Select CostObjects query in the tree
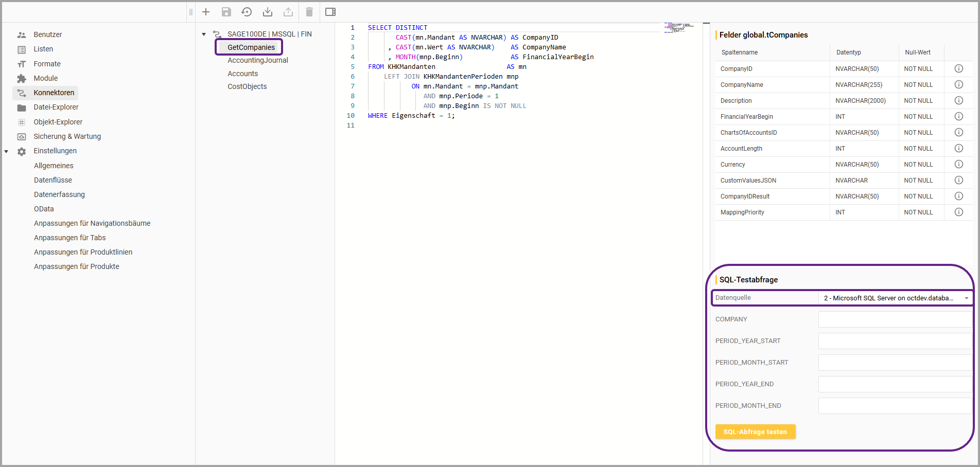Screen dimensions: 980x467 click(247, 87)
